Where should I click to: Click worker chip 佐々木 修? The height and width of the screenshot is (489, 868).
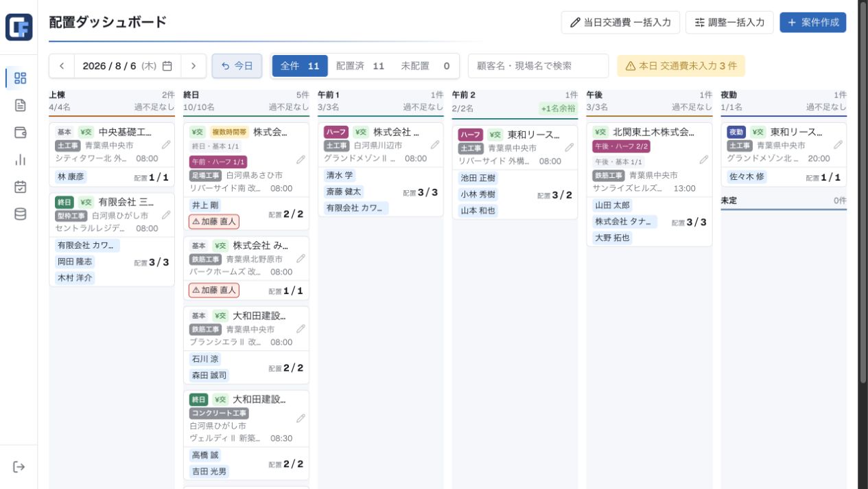(747, 177)
